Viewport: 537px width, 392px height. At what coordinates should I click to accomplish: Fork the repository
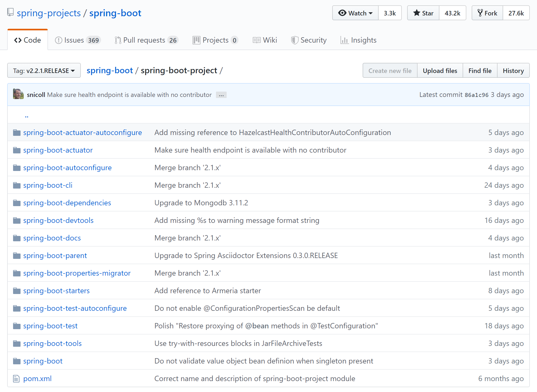click(487, 13)
